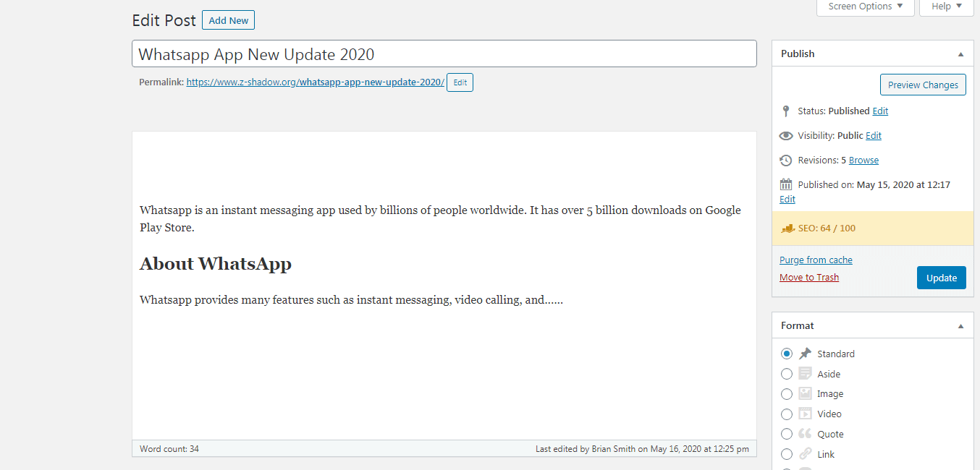Collapse the Format panel
The width and height of the screenshot is (980, 470).
point(960,326)
